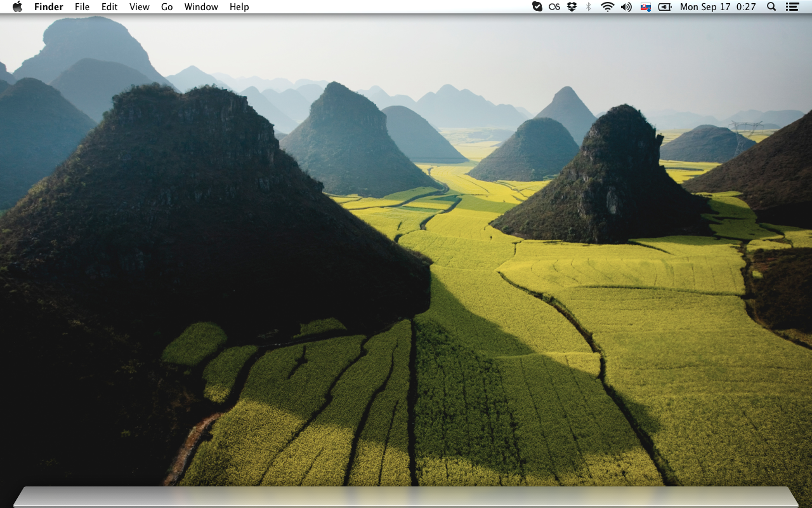Click the checkmark shield status icon

[537, 7]
